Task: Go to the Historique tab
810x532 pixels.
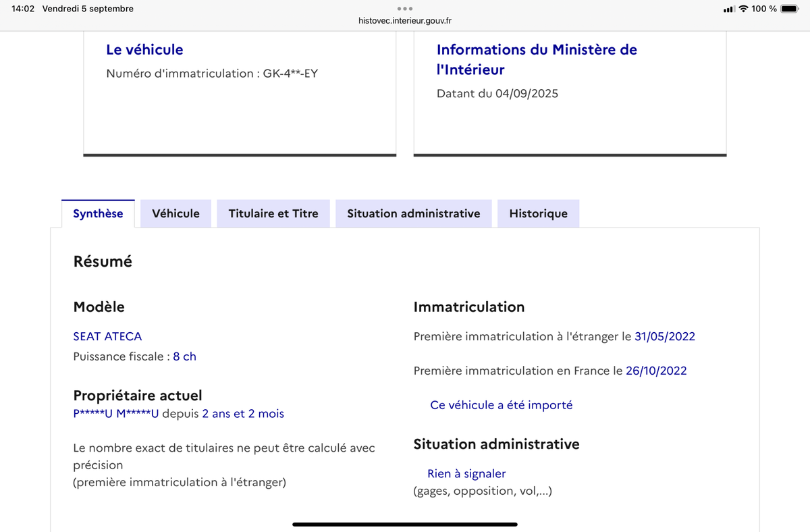Action: click(538, 214)
